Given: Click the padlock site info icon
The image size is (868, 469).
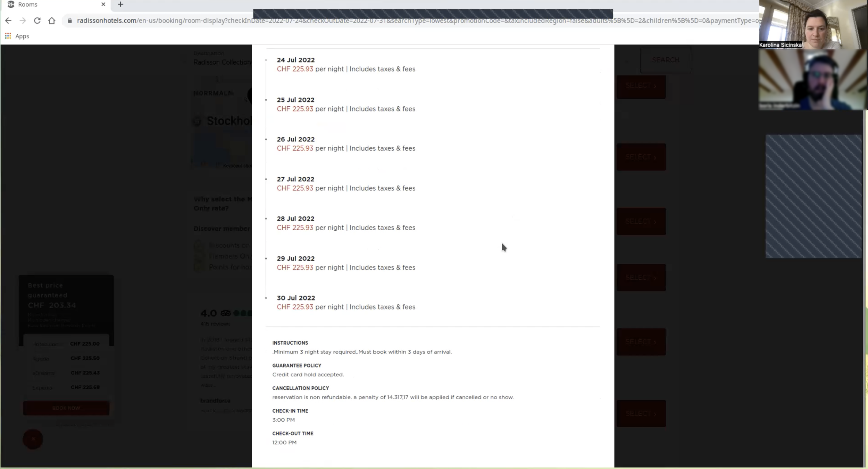Looking at the screenshot, I should tap(70, 20).
